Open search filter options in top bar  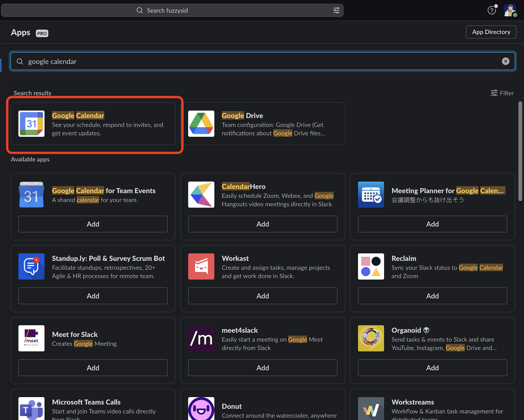[336, 10]
